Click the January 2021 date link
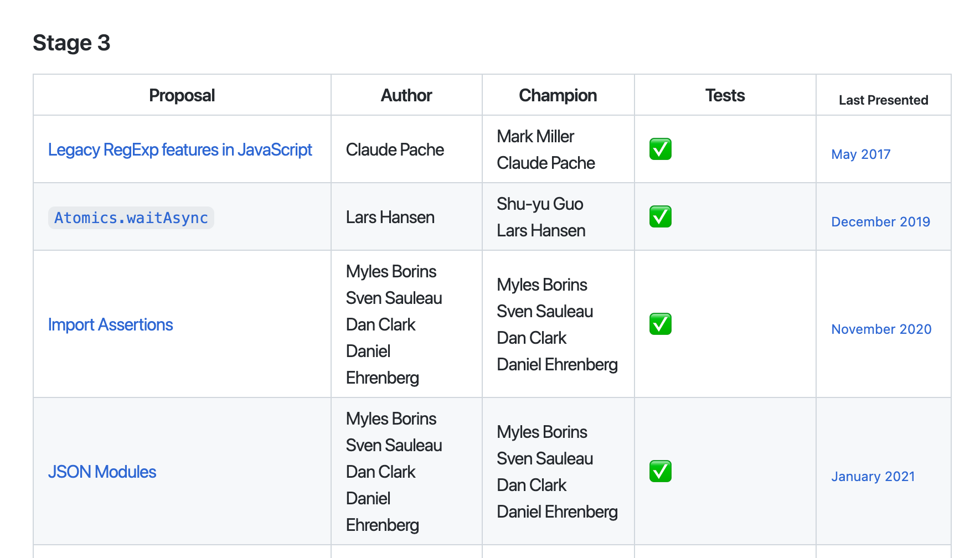 pyautogui.click(x=873, y=476)
